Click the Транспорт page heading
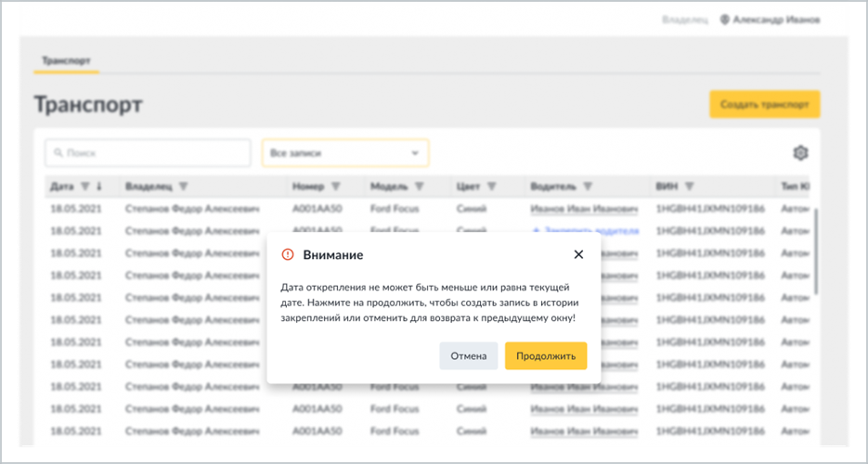868x464 pixels. pos(88,104)
